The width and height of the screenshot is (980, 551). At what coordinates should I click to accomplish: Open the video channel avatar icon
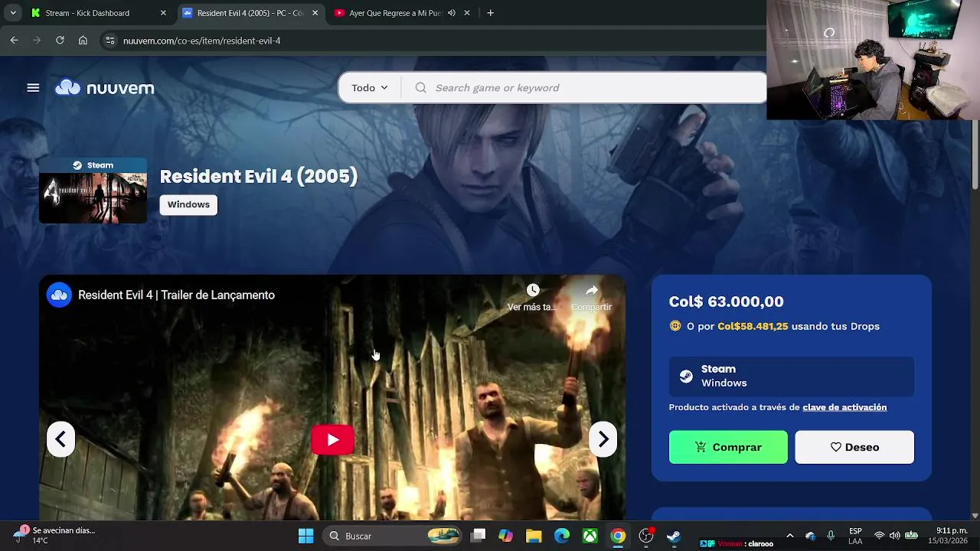pos(59,295)
